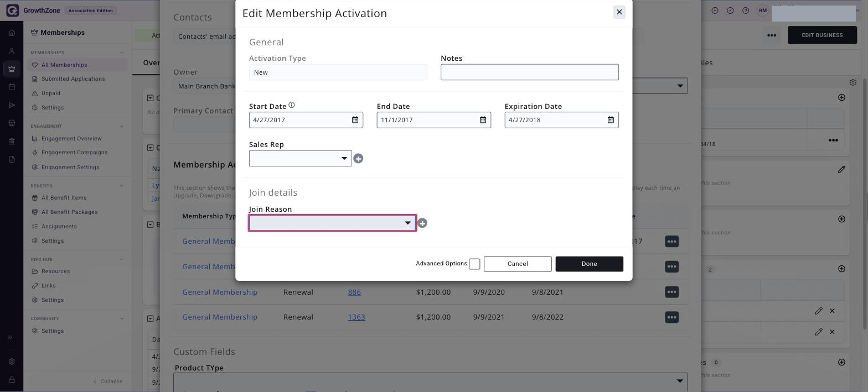Image resolution: width=868 pixels, height=392 pixels.
Task: Select All Memberships in sidebar
Action: (x=77, y=65)
